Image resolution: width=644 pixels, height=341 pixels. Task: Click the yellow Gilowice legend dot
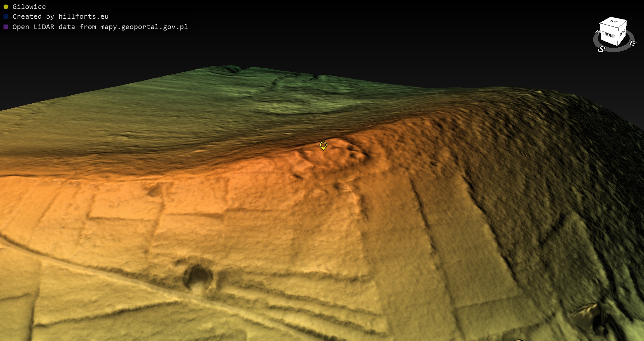6,7
